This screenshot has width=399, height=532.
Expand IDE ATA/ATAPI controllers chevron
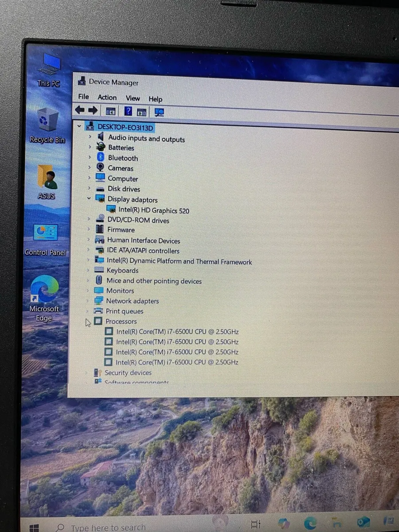[88, 250]
